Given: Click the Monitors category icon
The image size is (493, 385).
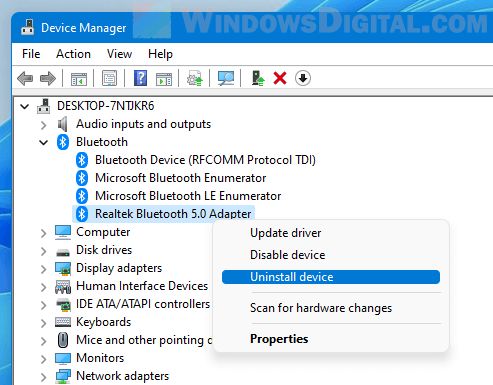Looking at the screenshot, I should coord(63,359).
